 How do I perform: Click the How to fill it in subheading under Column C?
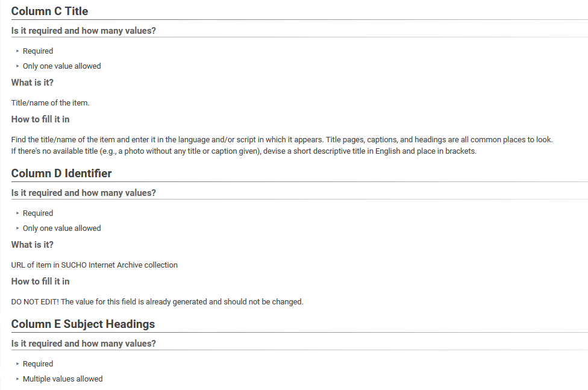[40, 119]
